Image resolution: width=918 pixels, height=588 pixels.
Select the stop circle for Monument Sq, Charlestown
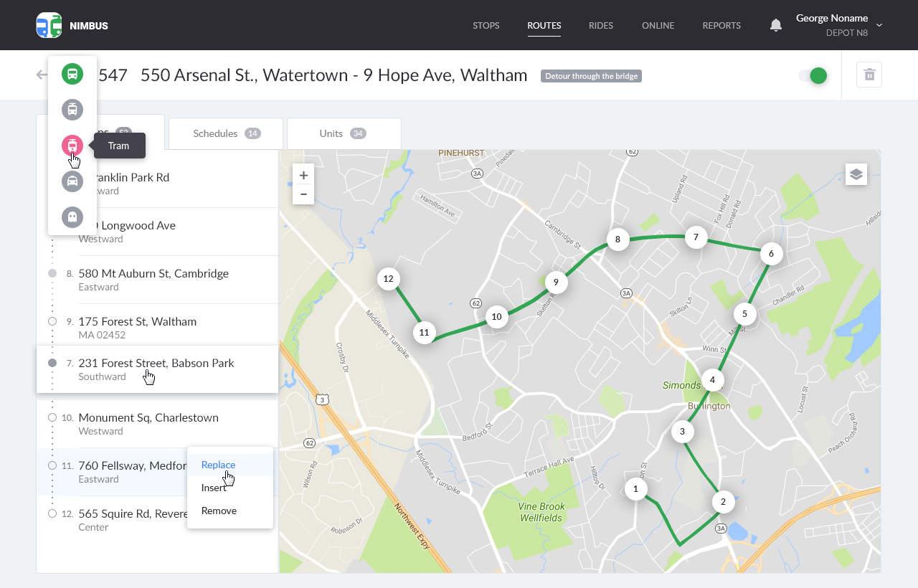[x=52, y=417]
